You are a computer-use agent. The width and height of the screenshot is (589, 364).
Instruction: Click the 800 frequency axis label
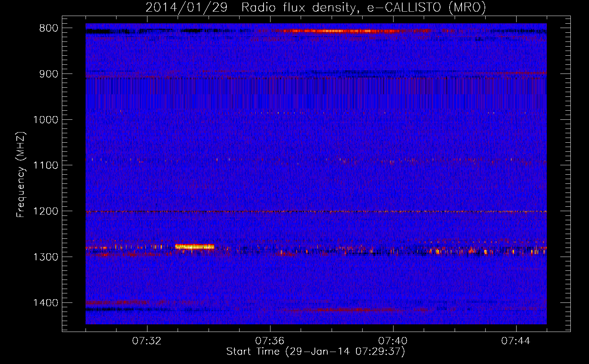point(49,28)
